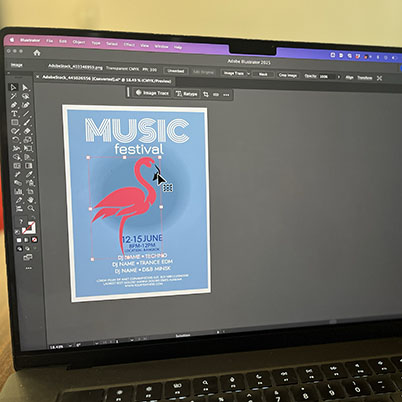This screenshot has width=402, height=402.
Task: Click the Unembed button
Action: coord(176,71)
